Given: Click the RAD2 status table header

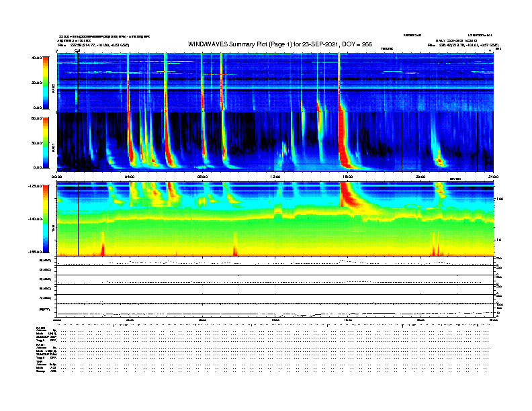Looking at the screenshot, I should point(41,328).
